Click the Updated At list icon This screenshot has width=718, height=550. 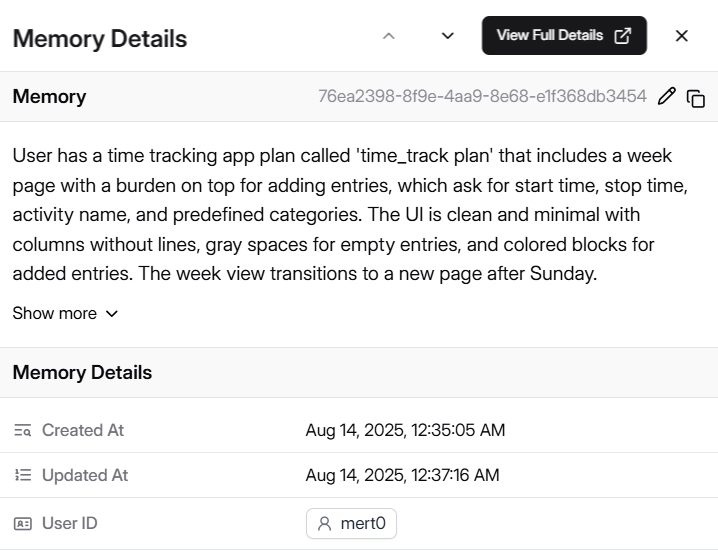[x=22, y=475]
